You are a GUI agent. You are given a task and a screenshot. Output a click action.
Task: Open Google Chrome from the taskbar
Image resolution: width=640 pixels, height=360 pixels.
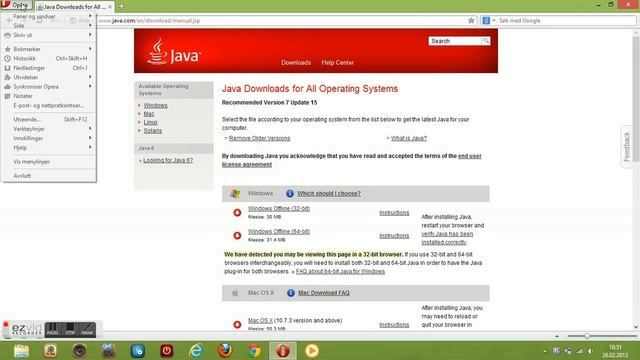coord(254,351)
